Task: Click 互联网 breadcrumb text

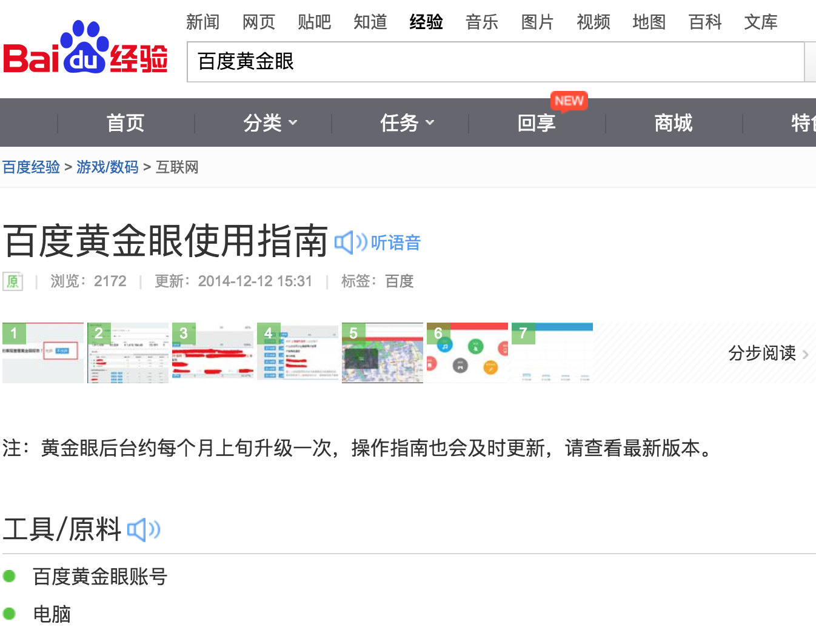Action: [177, 167]
